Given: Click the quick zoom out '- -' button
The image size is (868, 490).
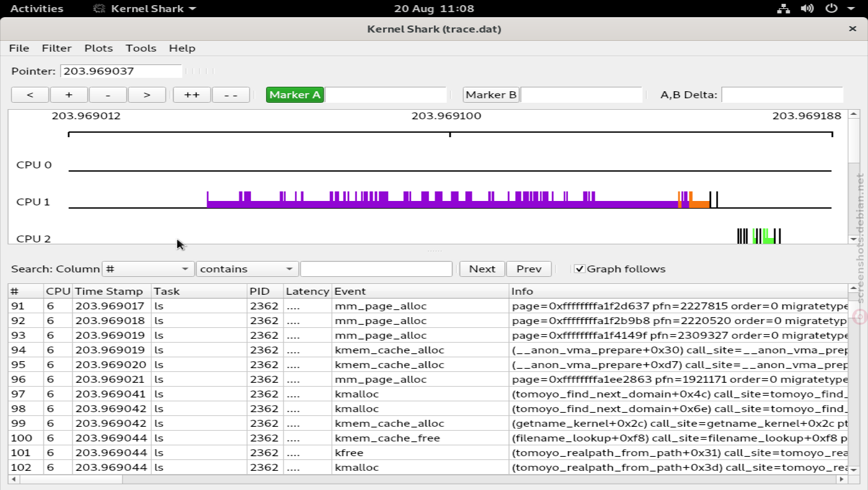Looking at the screenshot, I should click(230, 94).
